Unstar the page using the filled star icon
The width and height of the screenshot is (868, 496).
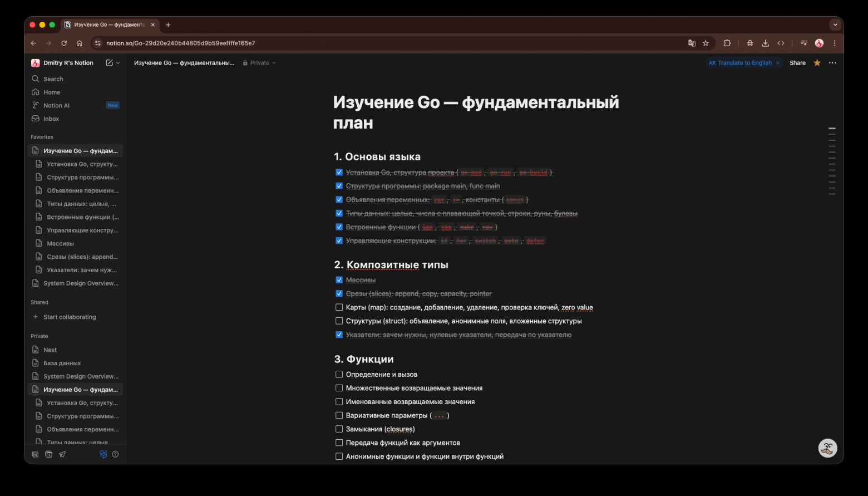[x=817, y=63]
